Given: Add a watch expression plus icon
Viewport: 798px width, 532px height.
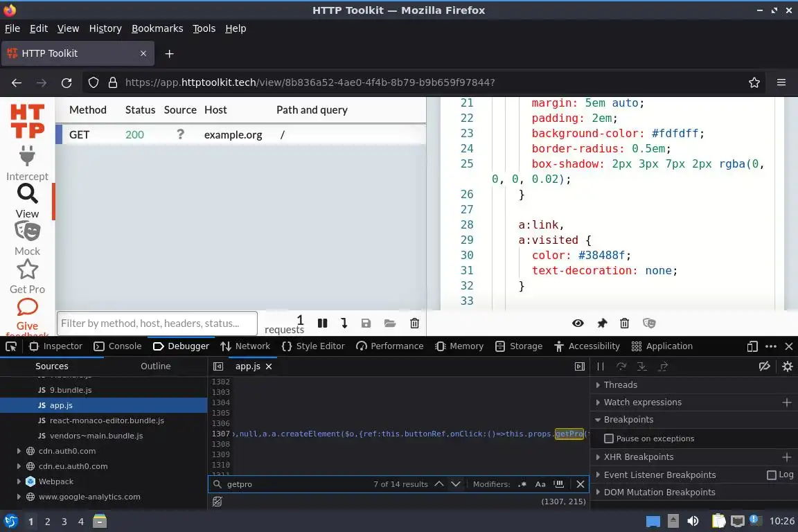Looking at the screenshot, I should 787,402.
